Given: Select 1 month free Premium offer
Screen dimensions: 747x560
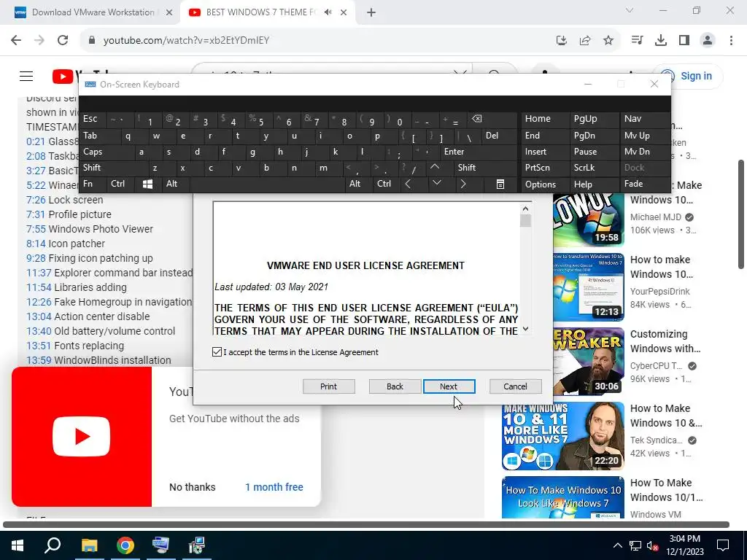Looking at the screenshot, I should point(274,487).
